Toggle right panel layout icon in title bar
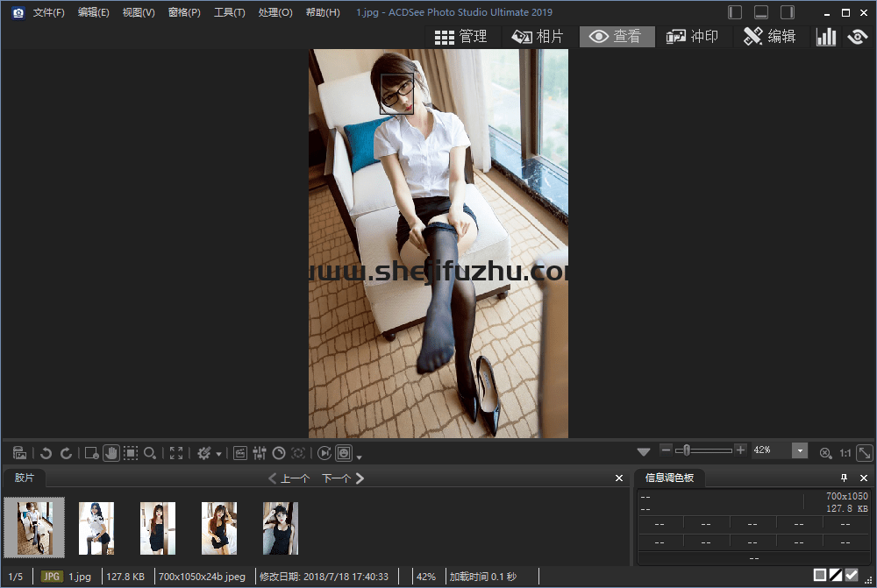Image resolution: width=877 pixels, height=588 pixels. (x=788, y=12)
